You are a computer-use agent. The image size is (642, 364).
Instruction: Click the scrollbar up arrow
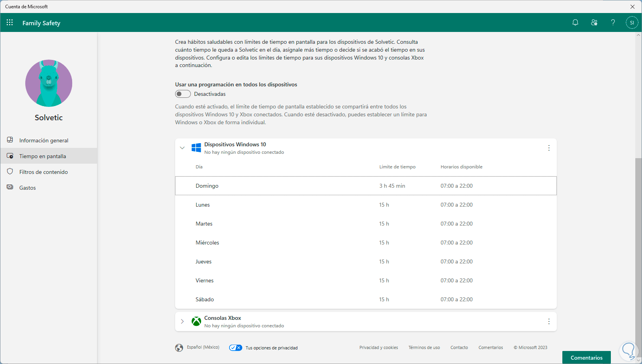pos(638,35)
